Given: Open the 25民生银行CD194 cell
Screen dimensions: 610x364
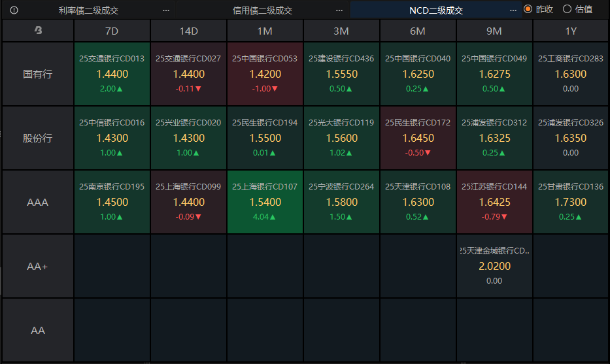Looking at the screenshot, I should click(x=265, y=138).
